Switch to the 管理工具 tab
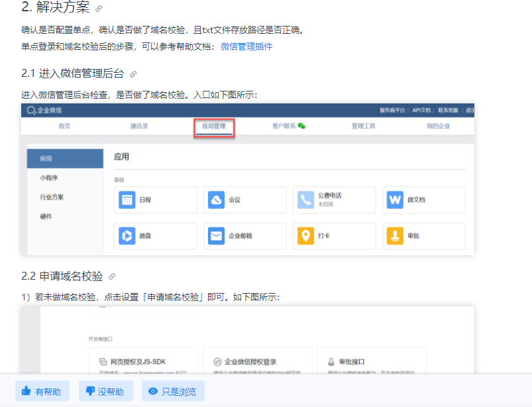 pos(363,126)
